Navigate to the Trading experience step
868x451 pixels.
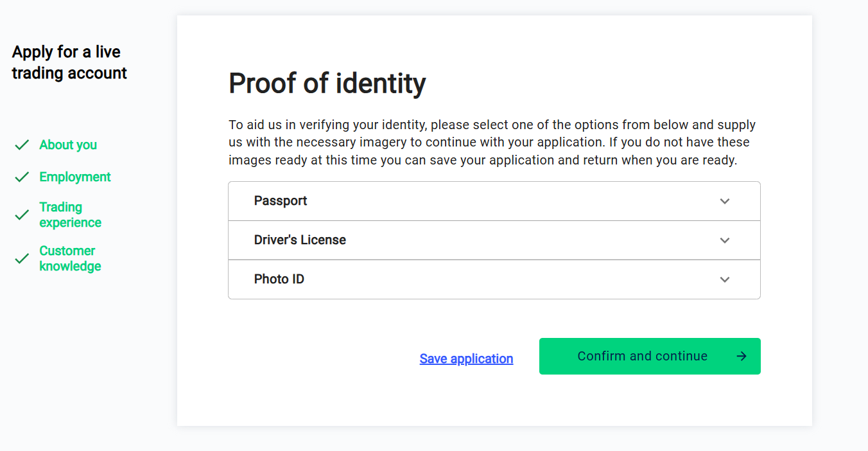[70, 215]
